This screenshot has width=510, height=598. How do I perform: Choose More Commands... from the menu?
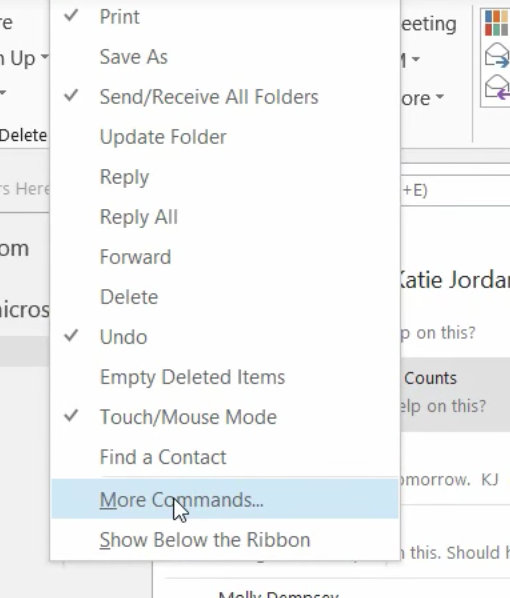pos(225,499)
